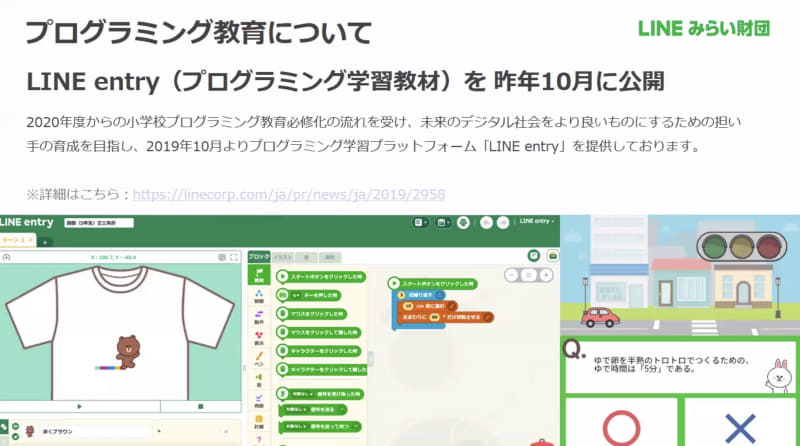This screenshot has height=446, width=800.
Task: Select the question mark block category
Action: tap(259, 440)
